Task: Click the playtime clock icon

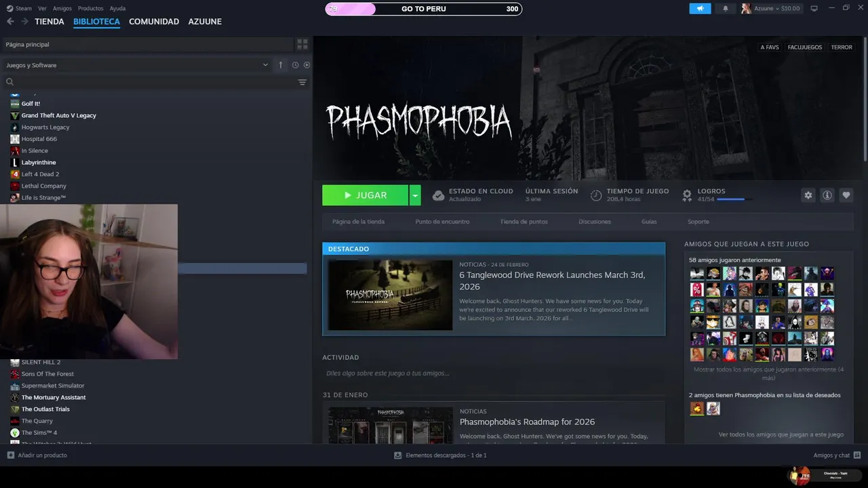Action: (596, 195)
